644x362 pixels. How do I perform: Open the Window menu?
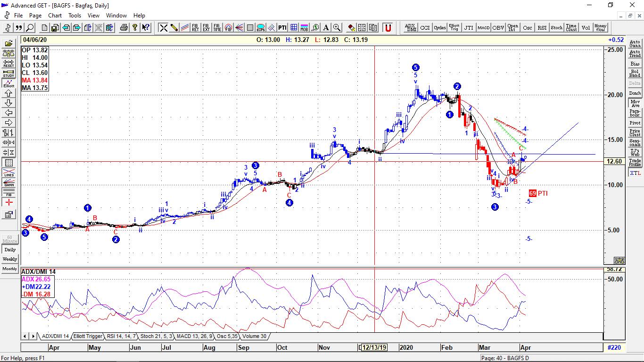click(116, 16)
